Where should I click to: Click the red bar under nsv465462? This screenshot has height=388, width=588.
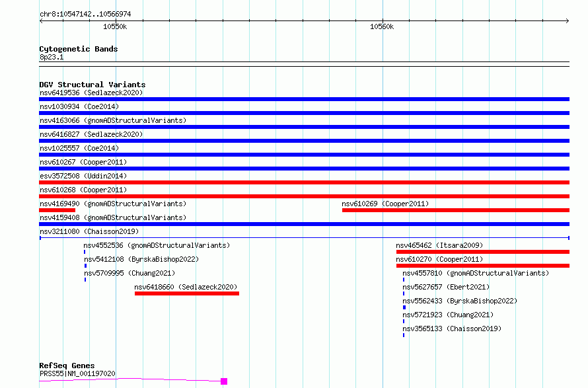pyautogui.click(x=483, y=252)
